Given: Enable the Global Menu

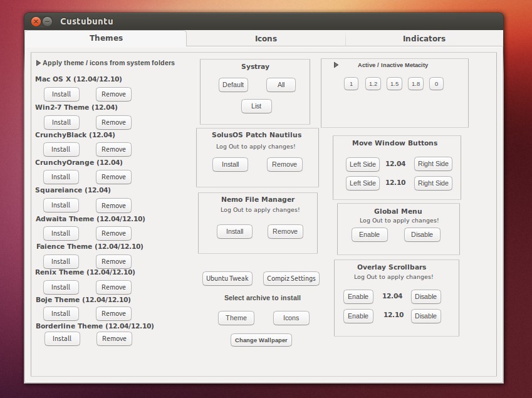Looking at the screenshot, I should 370,234.
